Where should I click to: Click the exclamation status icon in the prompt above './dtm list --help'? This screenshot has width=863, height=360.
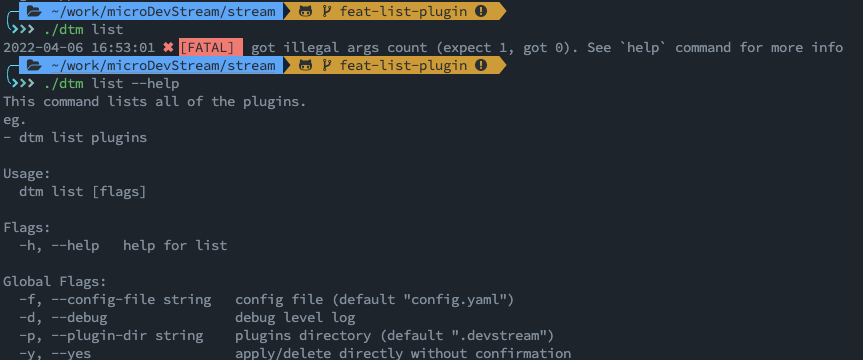tap(480, 66)
